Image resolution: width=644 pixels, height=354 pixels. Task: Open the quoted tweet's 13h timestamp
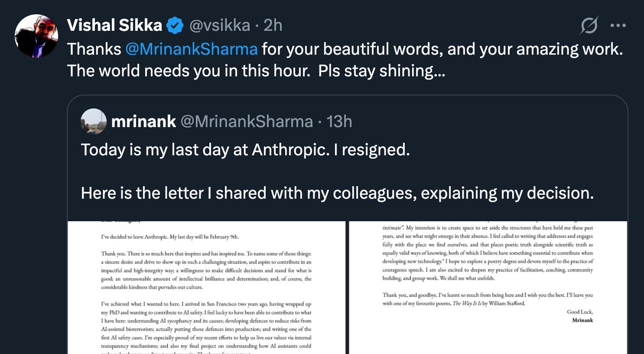(x=339, y=122)
